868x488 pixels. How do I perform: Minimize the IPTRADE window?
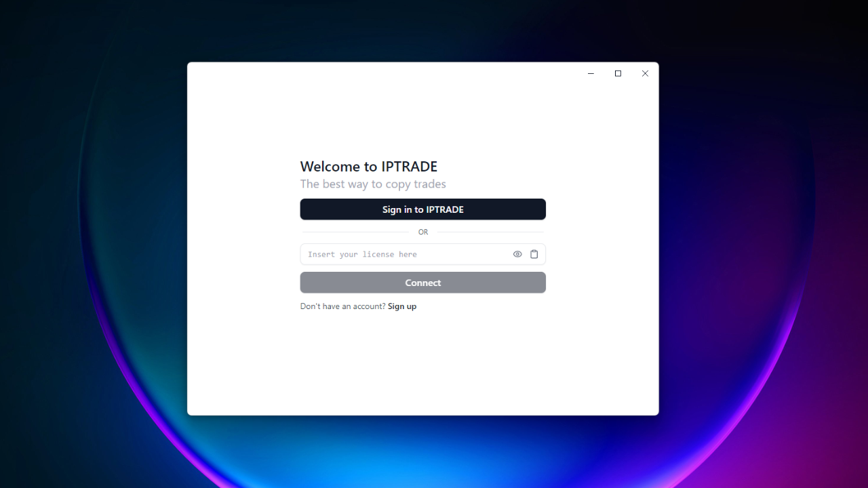(x=591, y=73)
